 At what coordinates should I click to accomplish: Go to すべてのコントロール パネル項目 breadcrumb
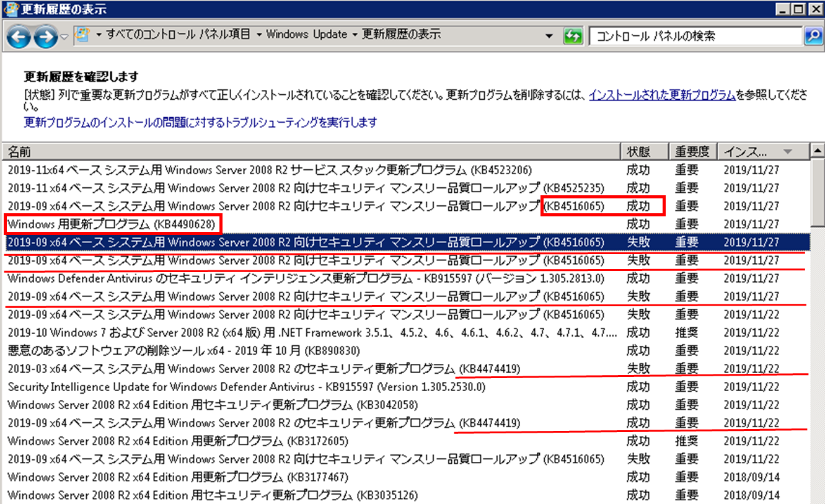178,35
